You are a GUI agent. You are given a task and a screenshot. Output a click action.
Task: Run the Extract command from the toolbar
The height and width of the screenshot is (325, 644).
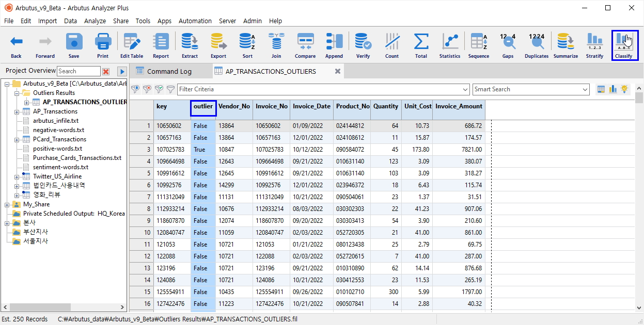click(190, 45)
